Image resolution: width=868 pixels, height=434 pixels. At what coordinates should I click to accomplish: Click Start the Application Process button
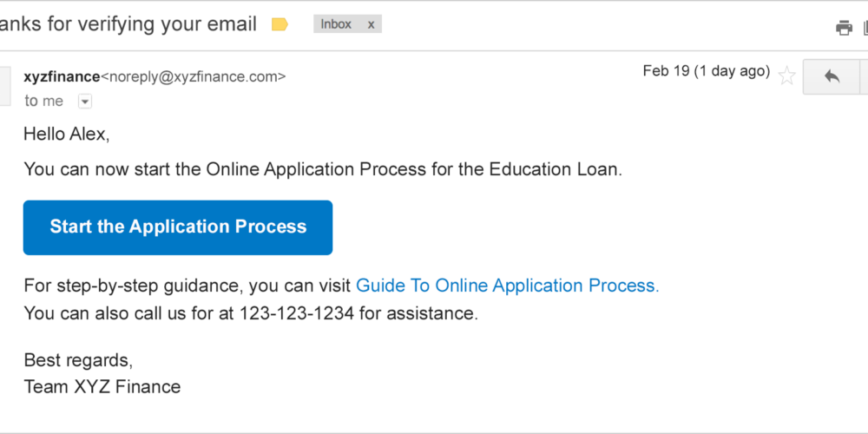pyautogui.click(x=178, y=227)
